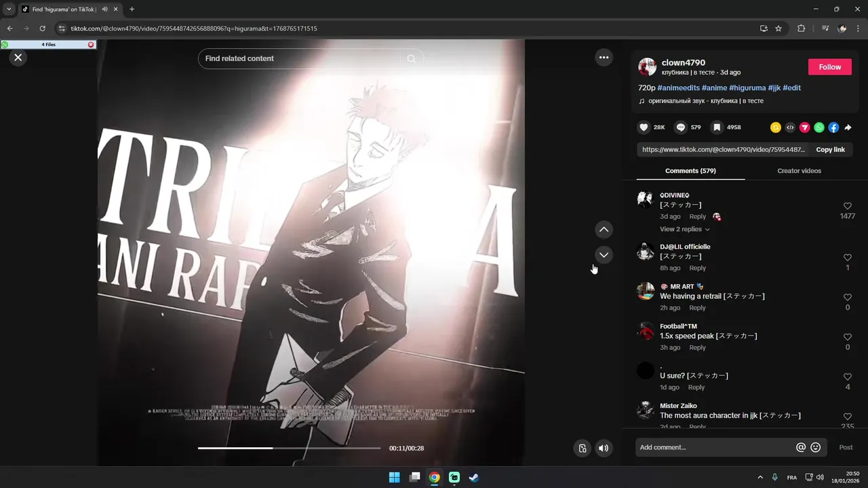Open comments via the speech bubble icon
868x488 pixels.
pyautogui.click(x=681, y=127)
